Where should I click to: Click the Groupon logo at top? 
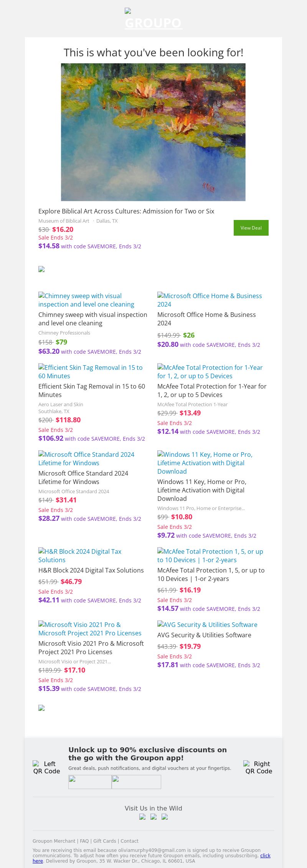tap(153, 20)
